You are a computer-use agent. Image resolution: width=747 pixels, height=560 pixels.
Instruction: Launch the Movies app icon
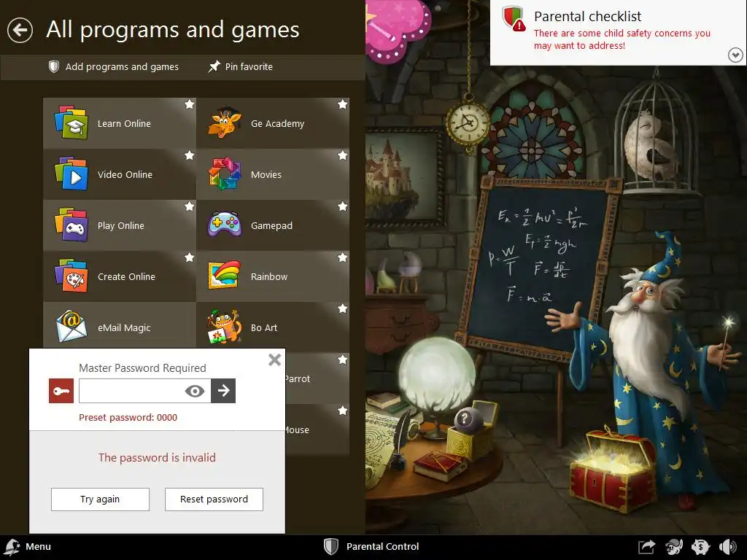point(225,174)
